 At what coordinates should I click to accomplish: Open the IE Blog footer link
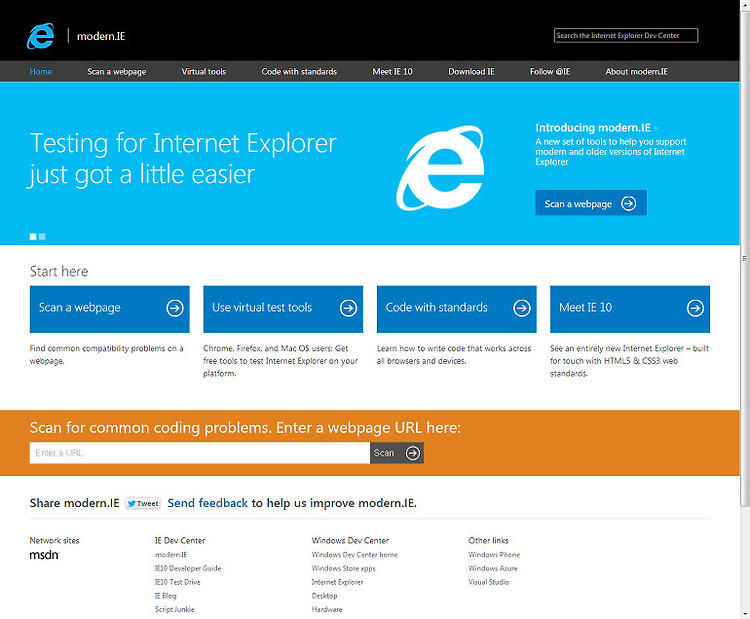165,596
